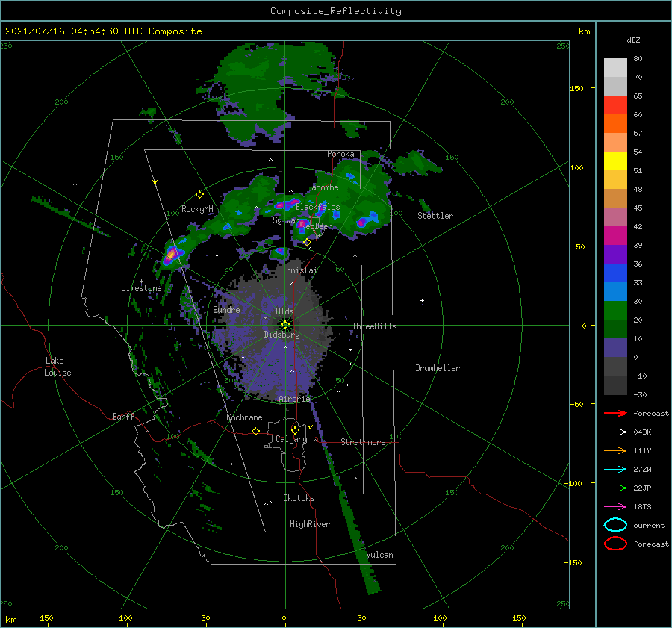The width and height of the screenshot is (672, 628).
Task: Click the yellow diamond marker near Cochrane
Action: [256, 431]
